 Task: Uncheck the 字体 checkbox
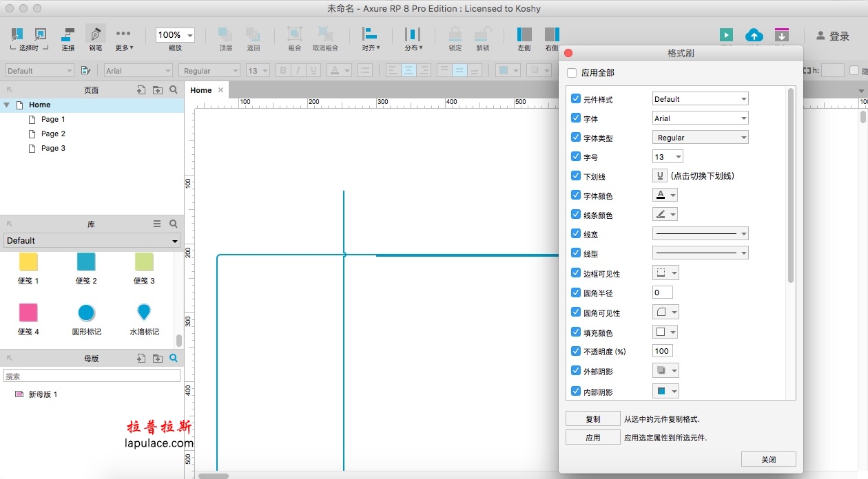point(576,118)
